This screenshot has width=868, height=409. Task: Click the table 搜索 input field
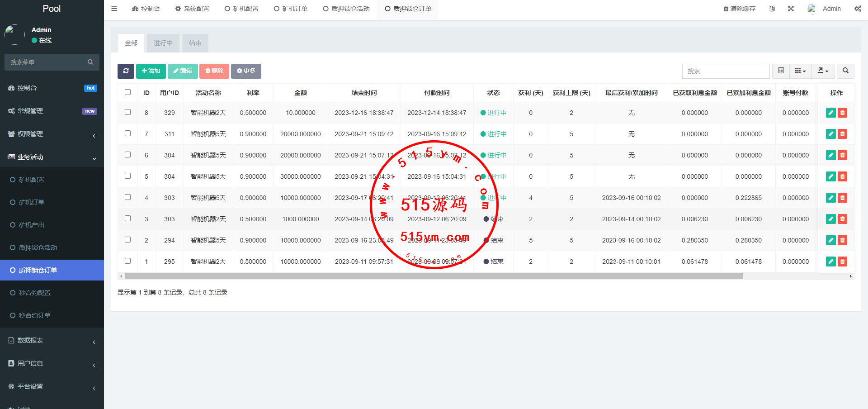(x=726, y=71)
